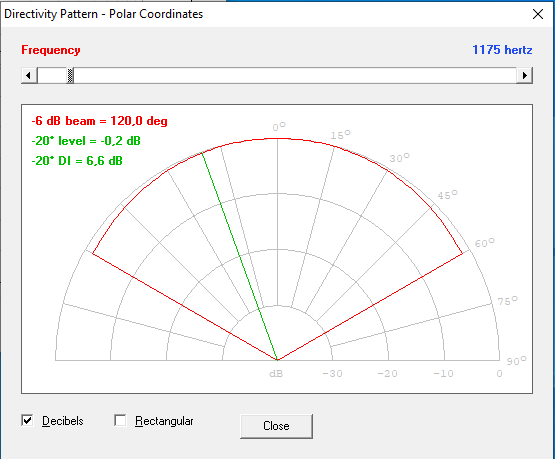
Task: Click the Rectangular option label text
Action: coord(164,421)
